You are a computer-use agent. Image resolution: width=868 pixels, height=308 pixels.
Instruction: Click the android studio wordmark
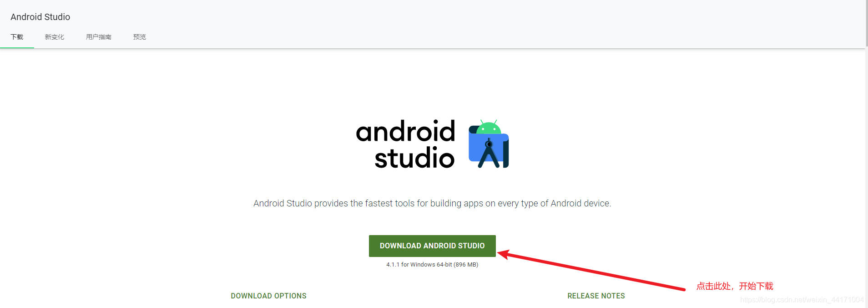[405, 144]
